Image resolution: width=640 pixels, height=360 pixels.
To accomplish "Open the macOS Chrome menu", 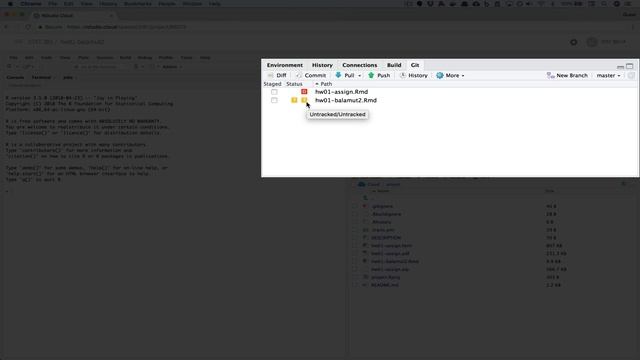I will point(31,4).
